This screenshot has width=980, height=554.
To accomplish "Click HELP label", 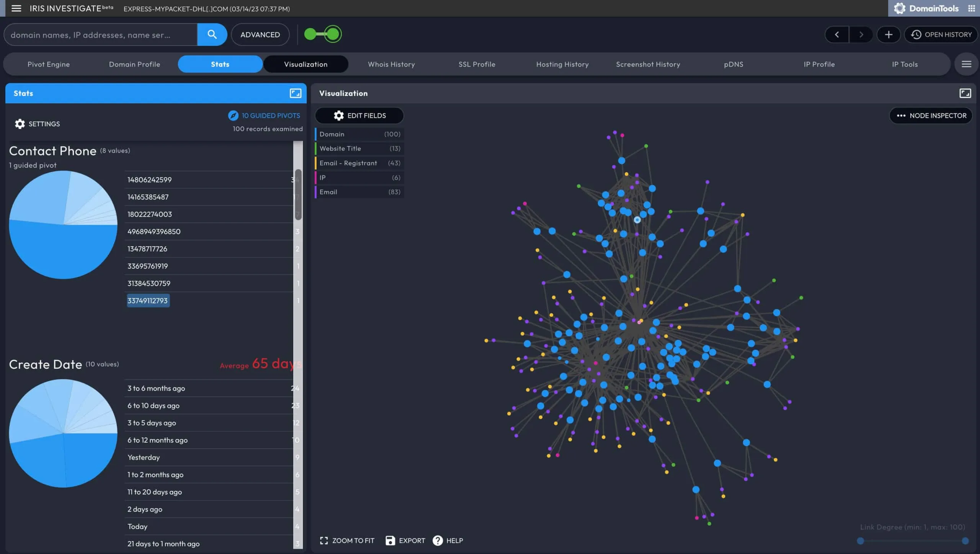I will click(x=454, y=541).
